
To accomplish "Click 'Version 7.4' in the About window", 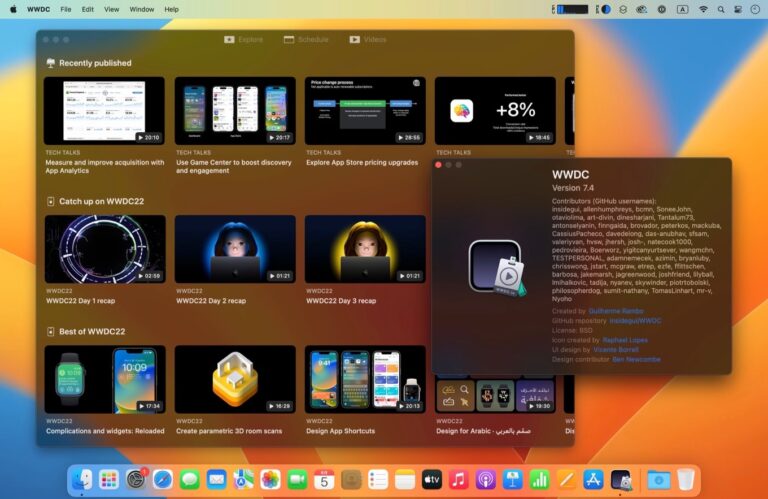I will click(x=573, y=188).
